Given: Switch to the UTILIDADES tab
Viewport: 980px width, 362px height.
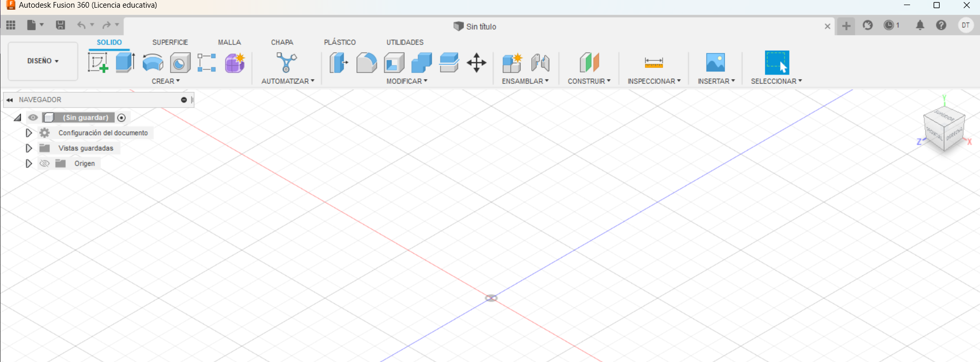Looking at the screenshot, I should click(x=405, y=42).
